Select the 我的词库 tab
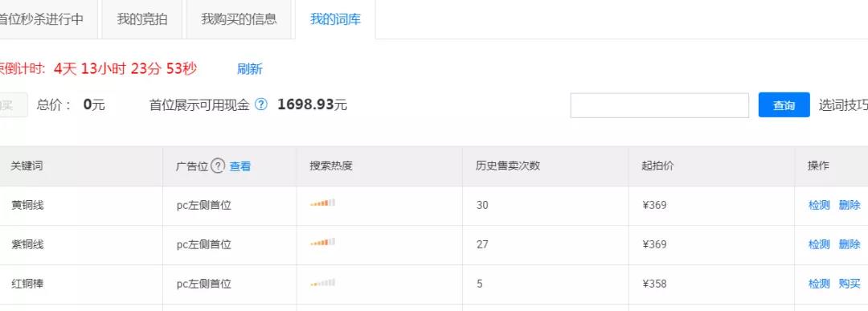Image resolution: width=868 pixels, height=311 pixels. (335, 19)
